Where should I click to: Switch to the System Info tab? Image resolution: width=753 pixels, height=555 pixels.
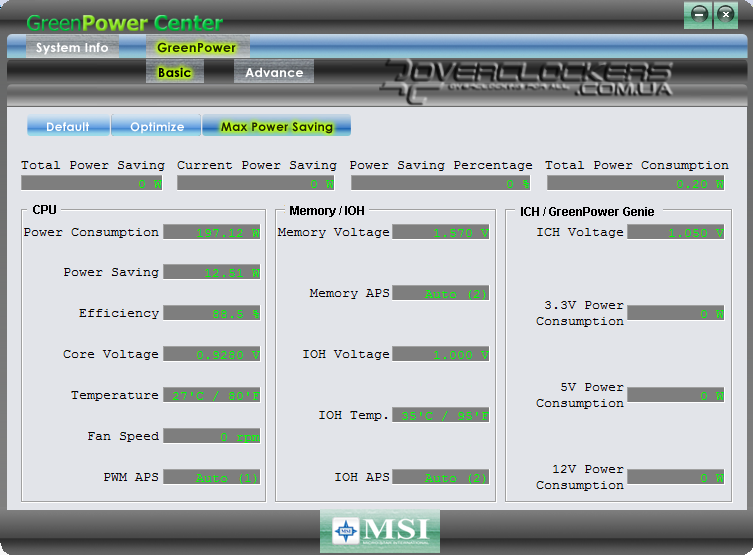[72, 48]
